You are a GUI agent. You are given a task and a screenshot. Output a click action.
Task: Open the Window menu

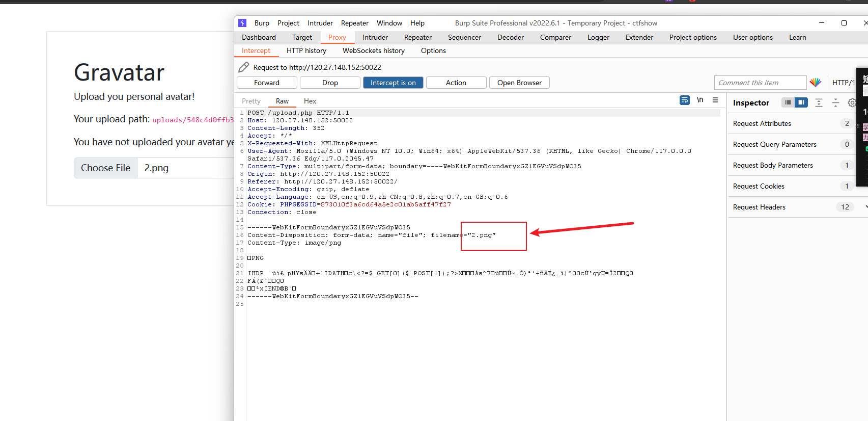(x=389, y=23)
